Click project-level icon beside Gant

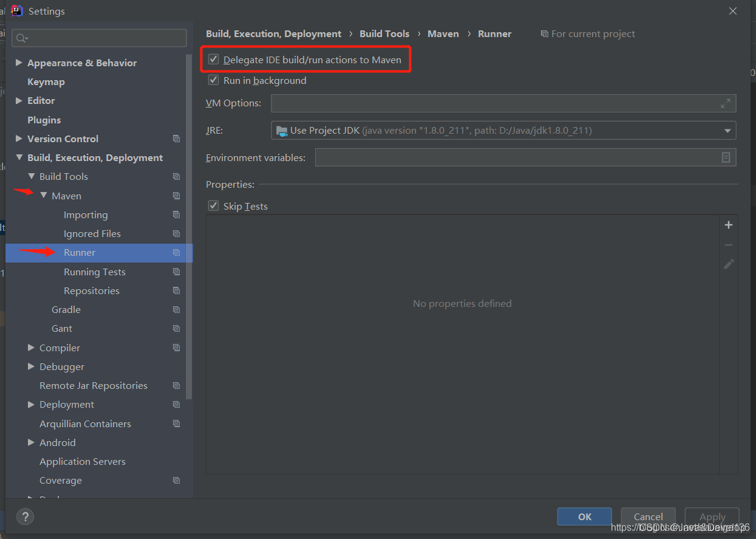tap(176, 328)
